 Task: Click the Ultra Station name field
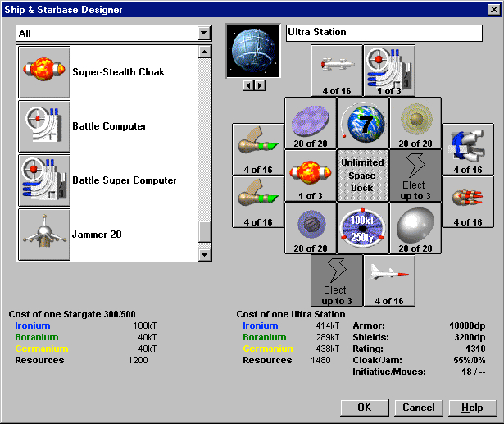coord(384,33)
